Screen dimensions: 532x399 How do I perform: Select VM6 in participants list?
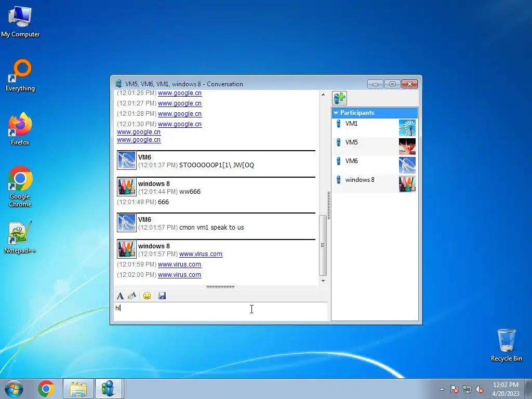pos(375,165)
